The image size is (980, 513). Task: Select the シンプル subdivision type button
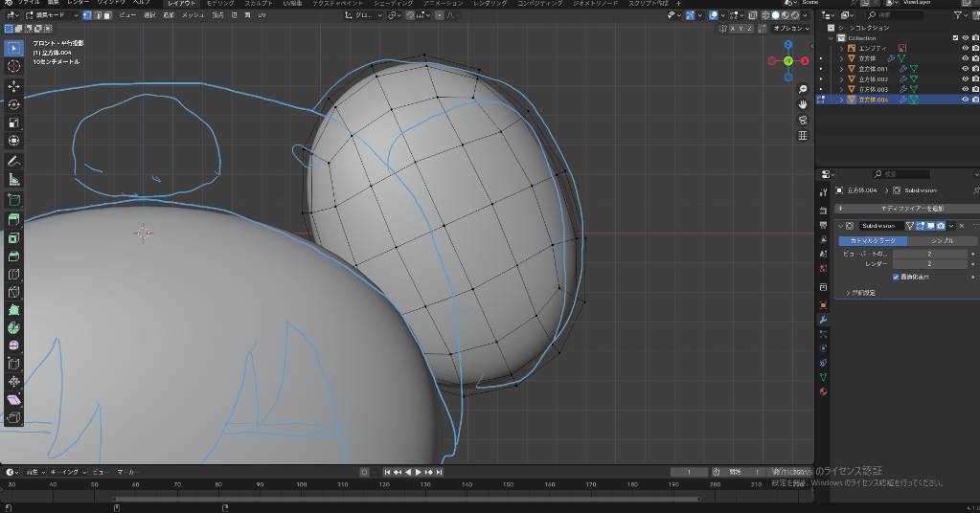pyautogui.click(x=942, y=241)
